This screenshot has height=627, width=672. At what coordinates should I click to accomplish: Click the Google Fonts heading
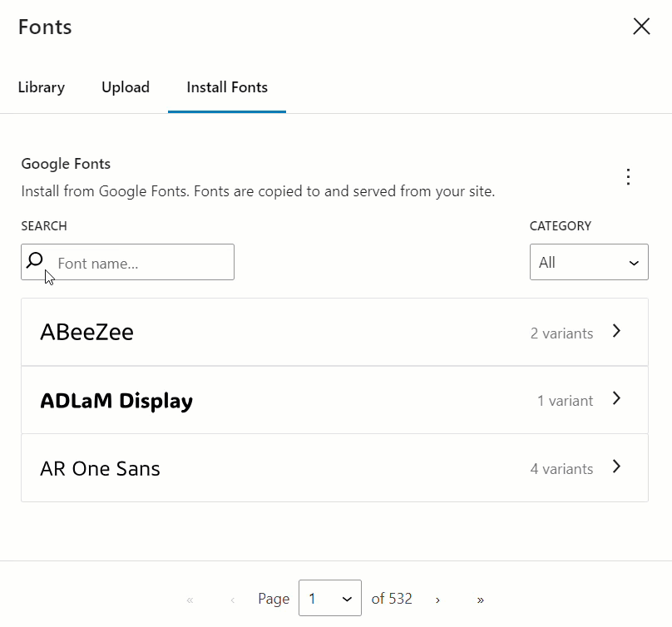(66, 164)
